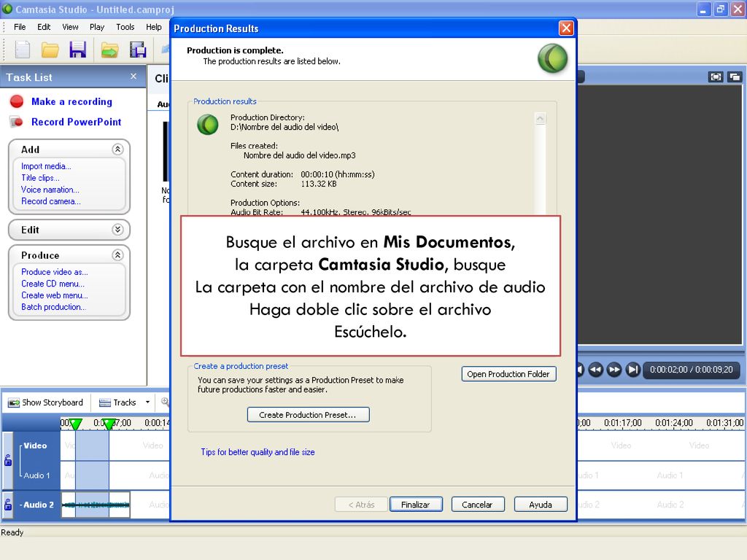This screenshot has width=747, height=560.
Task: Click the Production Directory path text
Action: [285, 127]
